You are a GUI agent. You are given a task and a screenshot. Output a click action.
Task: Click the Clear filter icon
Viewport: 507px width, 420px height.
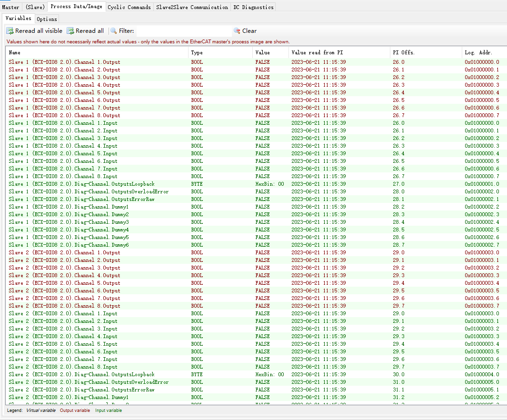[x=237, y=31]
